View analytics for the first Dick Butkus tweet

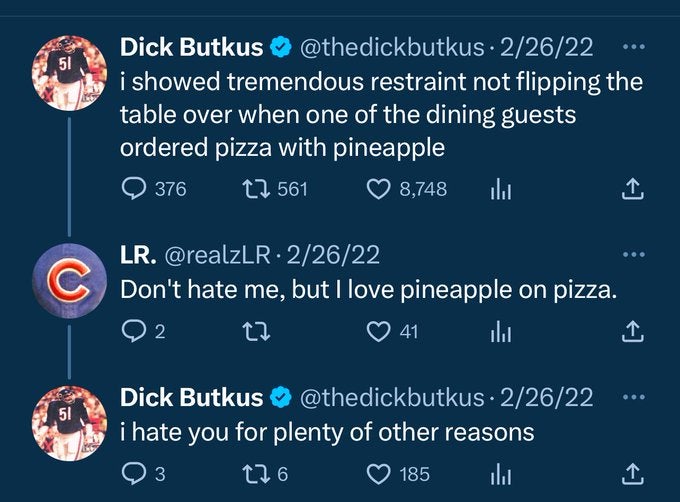[499, 189]
